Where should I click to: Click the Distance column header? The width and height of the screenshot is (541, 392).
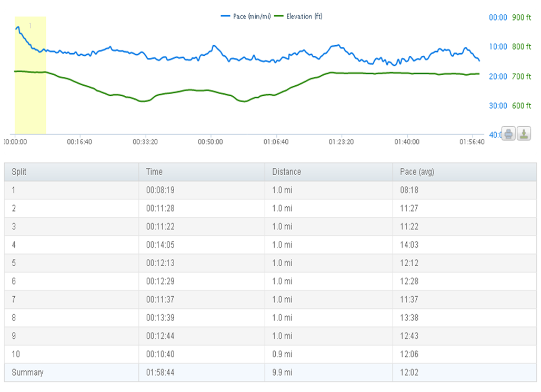click(x=286, y=172)
